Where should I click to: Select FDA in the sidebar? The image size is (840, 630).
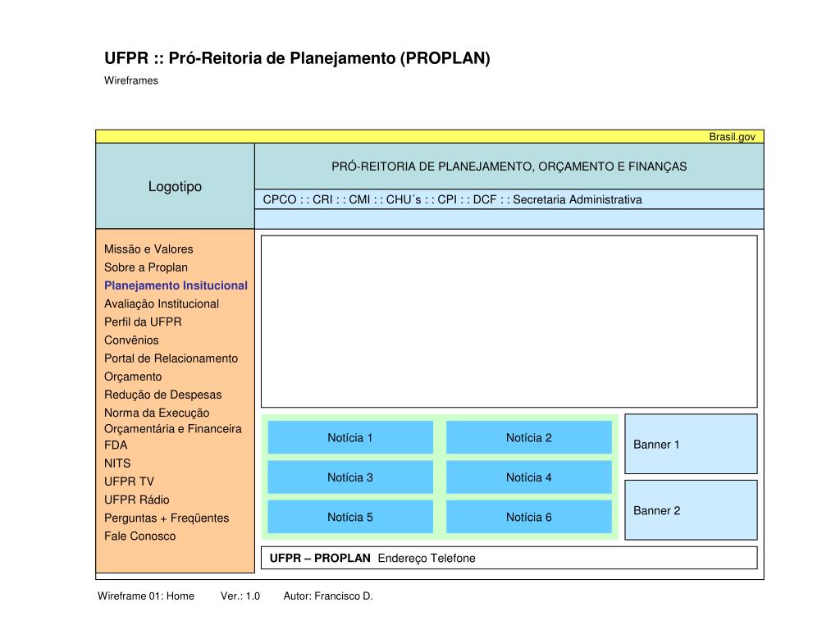116,445
